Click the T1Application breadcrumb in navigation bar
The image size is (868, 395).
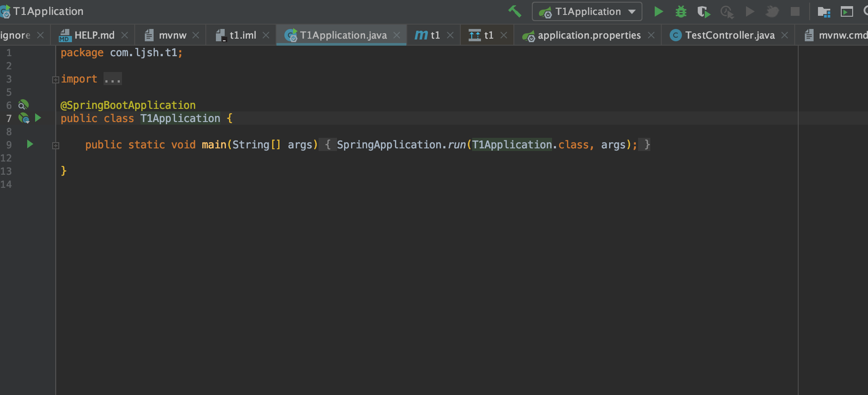pos(43,11)
